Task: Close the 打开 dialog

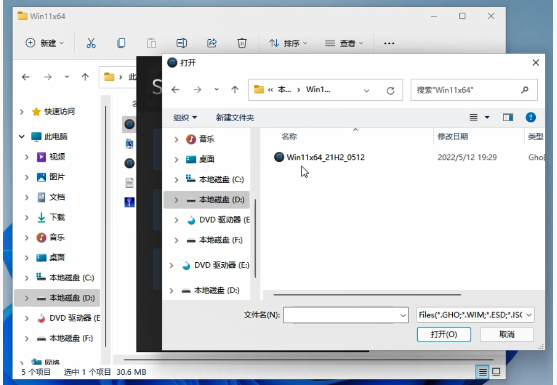Action: tap(536, 63)
